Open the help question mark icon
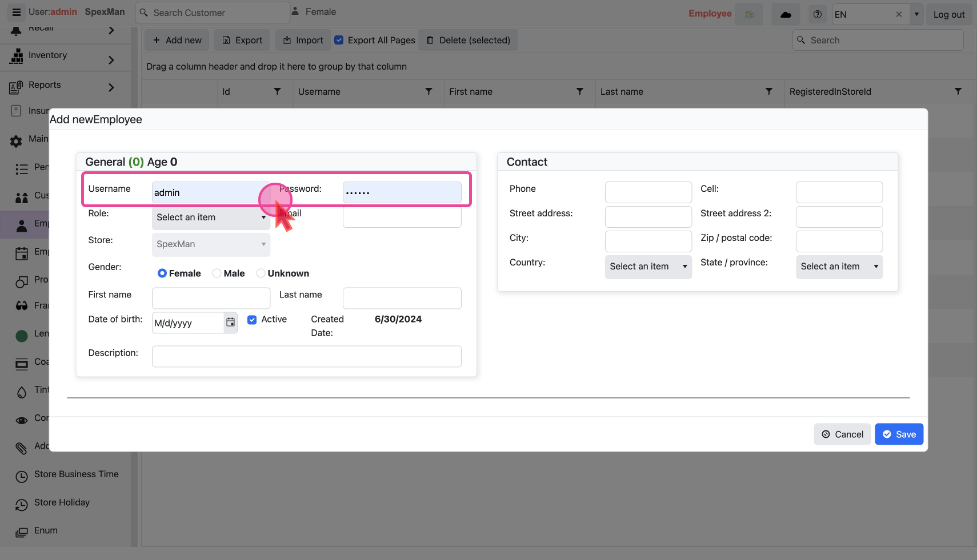 (x=818, y=14)
